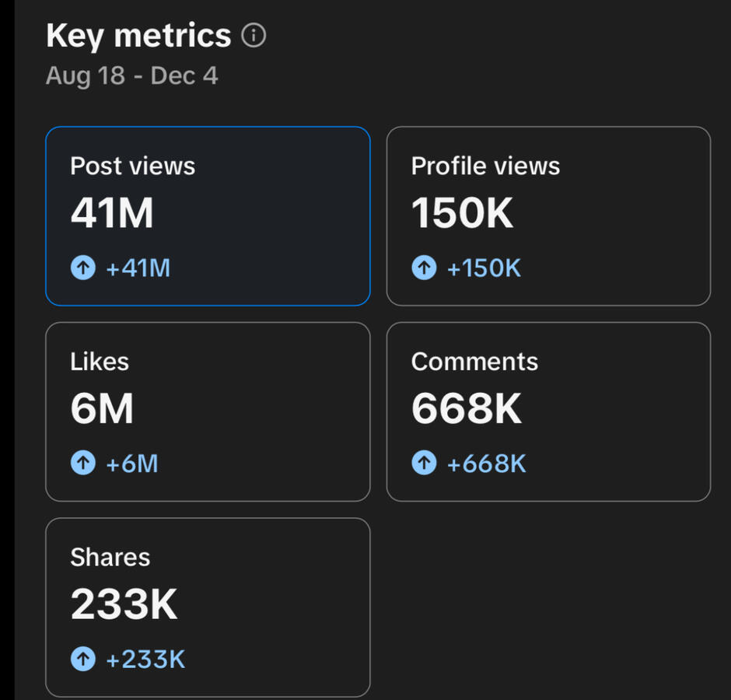This screenshot has width=731, height=700.
Task: Click the up-arrow icon in Post views card
Action: [x=82, y=268]
